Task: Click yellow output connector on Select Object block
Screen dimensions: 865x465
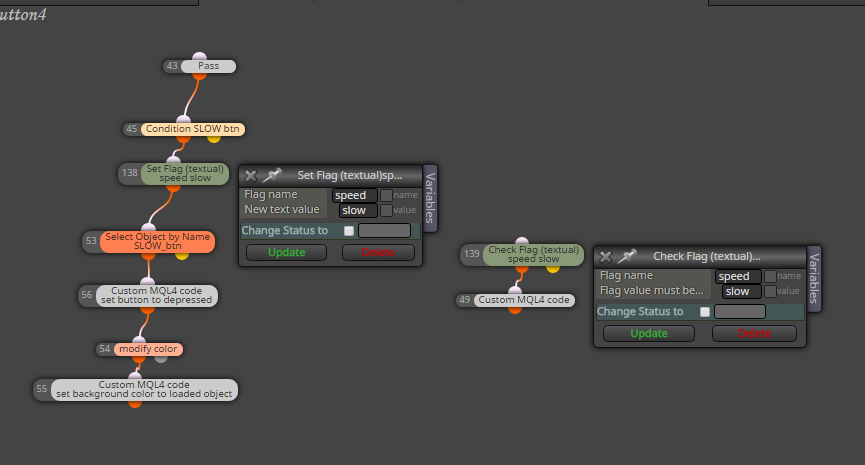Action: coord(182,255)
